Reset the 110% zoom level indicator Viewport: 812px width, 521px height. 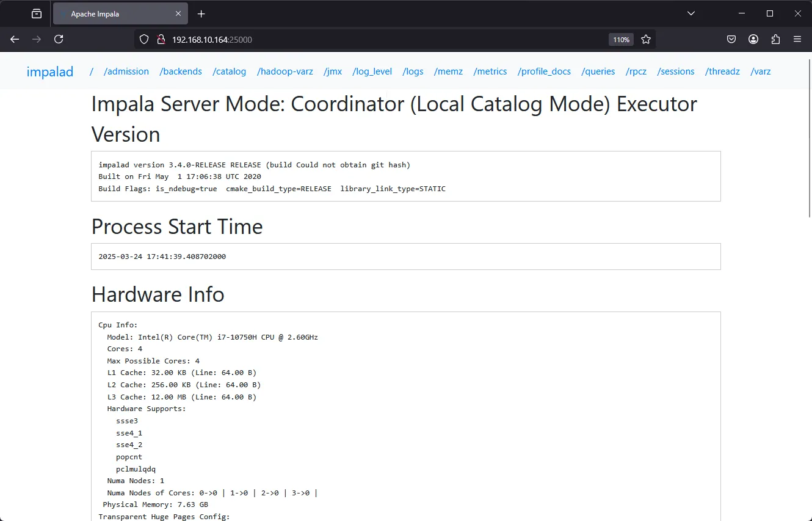point(621,39)
